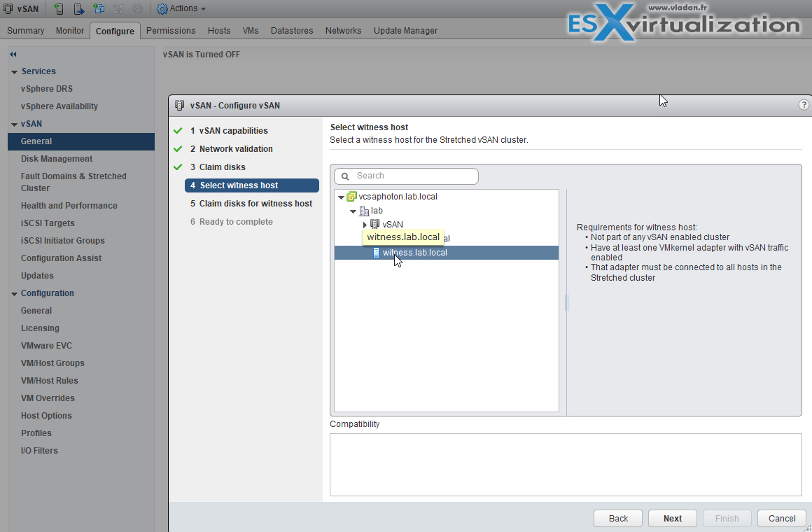812x532 pixels.
Task: Switch to the Monitor tab
Action: pos(70,31)
